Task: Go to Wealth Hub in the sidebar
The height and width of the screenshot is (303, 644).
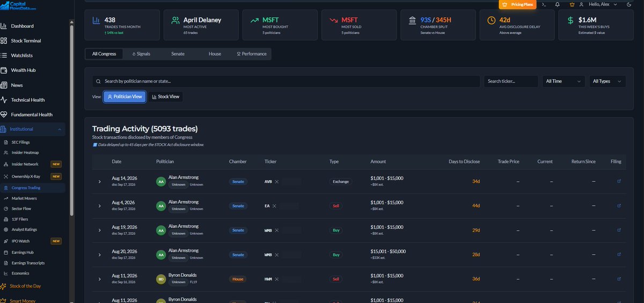Action: click(x=23, y=70)
